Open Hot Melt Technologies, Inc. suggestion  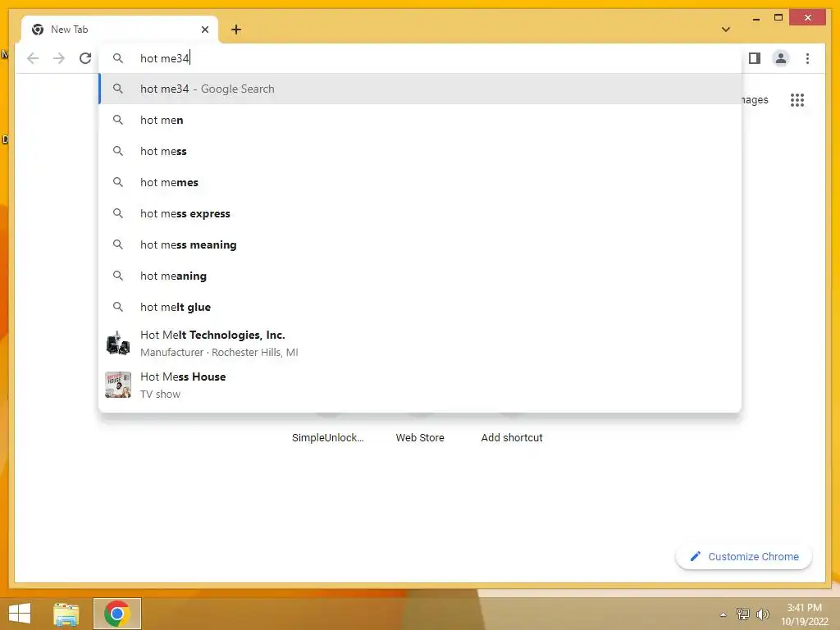420,343
